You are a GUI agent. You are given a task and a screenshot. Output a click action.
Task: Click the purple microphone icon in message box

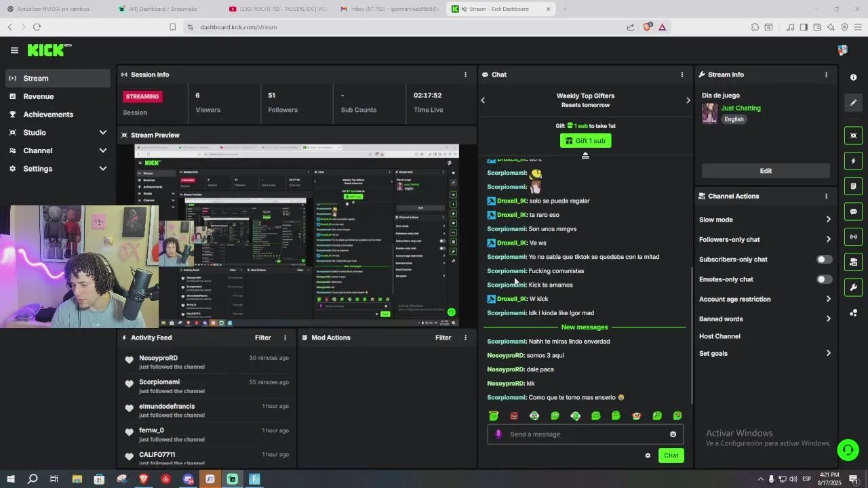(x=498, y=434)
